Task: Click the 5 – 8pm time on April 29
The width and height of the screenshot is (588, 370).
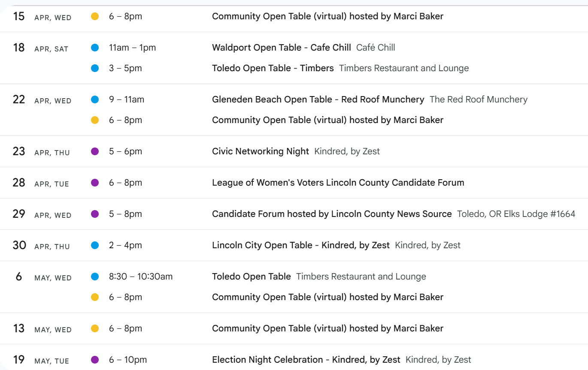Action: (x=125, y=214)
